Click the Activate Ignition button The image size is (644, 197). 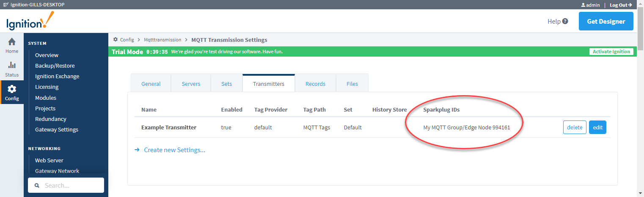click(x=611, y=52)
